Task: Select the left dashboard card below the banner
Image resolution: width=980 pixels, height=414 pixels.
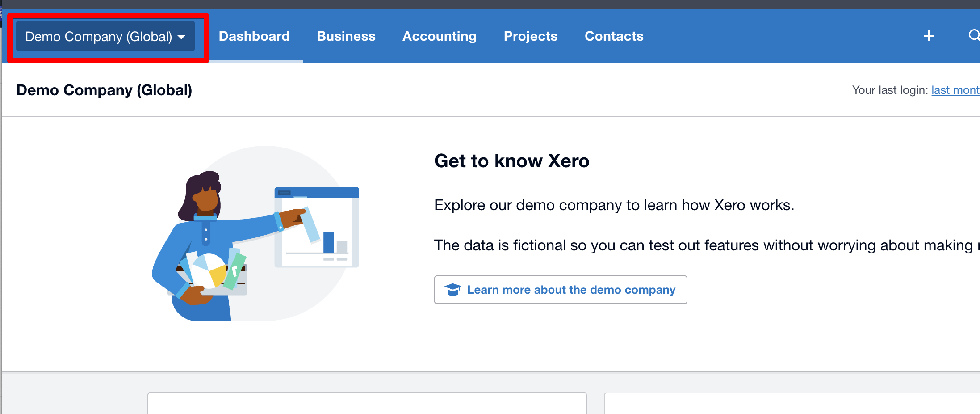Action: pos(367,403)
